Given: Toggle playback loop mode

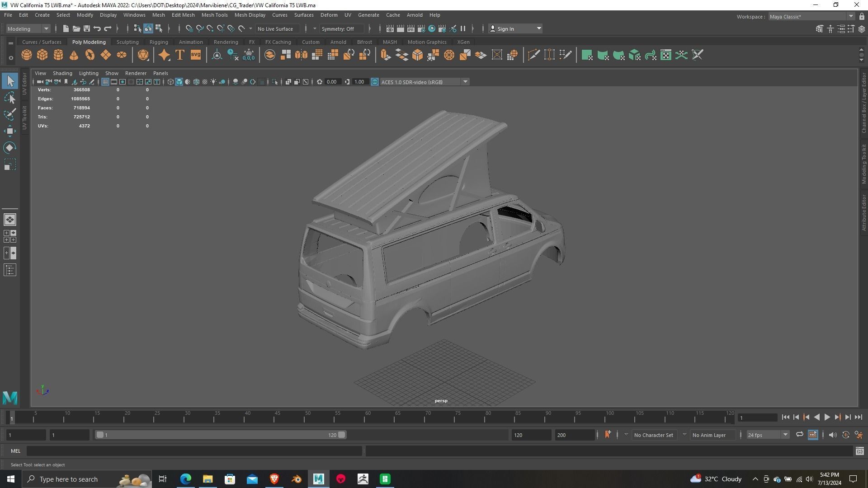Looking at the screenshot, I should 799,435.
